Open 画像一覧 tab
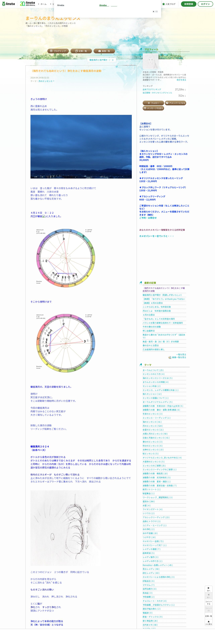This screenshot has width=215, height=644. (104, 51)
